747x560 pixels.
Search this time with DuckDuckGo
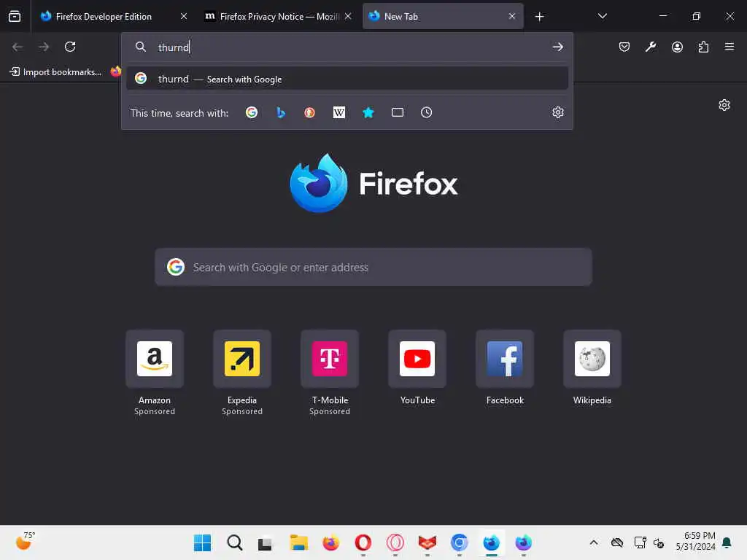click(309, 112)
